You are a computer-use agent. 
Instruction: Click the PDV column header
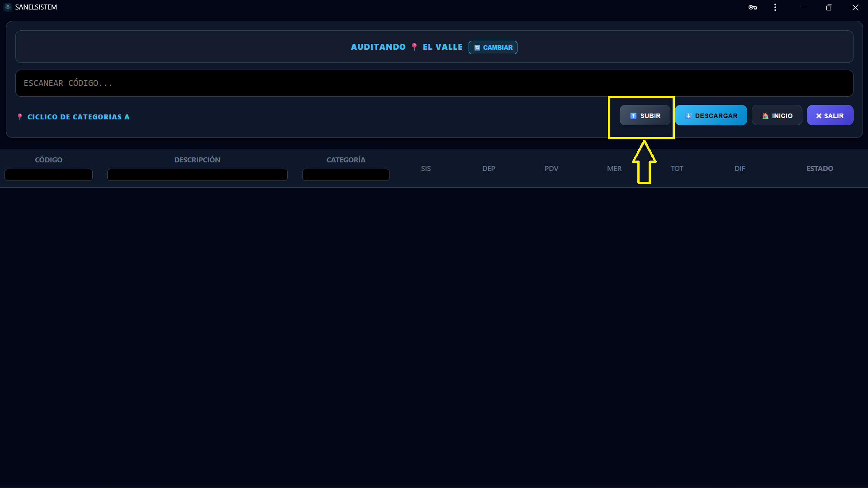click(x=551, y=168)
